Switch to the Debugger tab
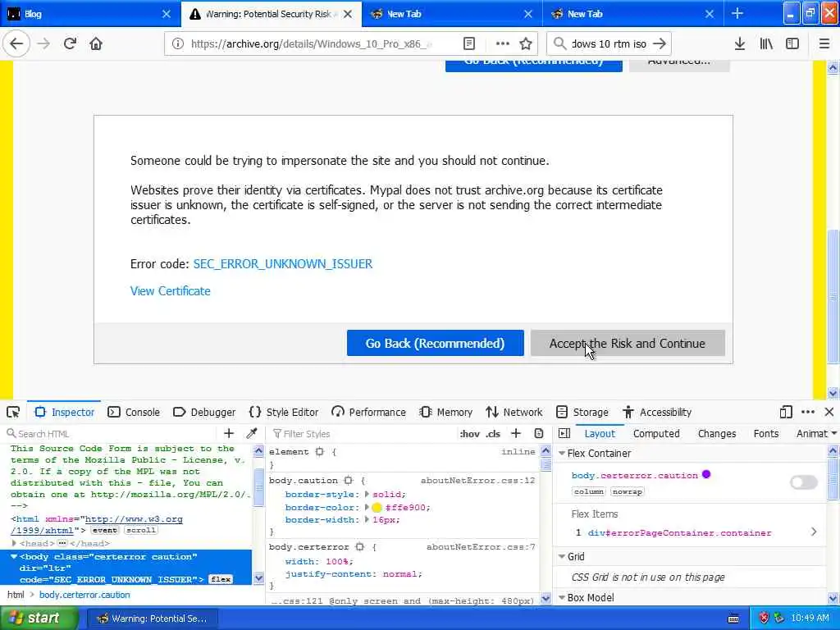This screenshot has height=630, width=840. tap(204, 412)
